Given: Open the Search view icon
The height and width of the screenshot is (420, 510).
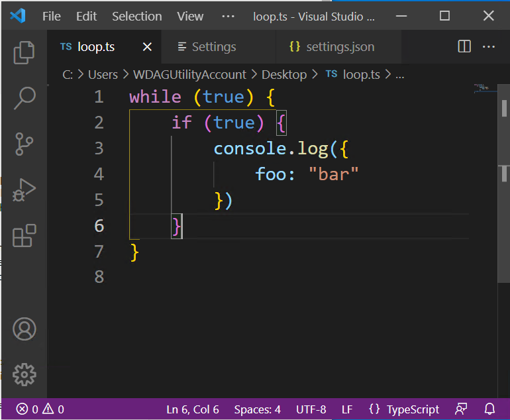Looking at the screenshot, I should 24,98.
